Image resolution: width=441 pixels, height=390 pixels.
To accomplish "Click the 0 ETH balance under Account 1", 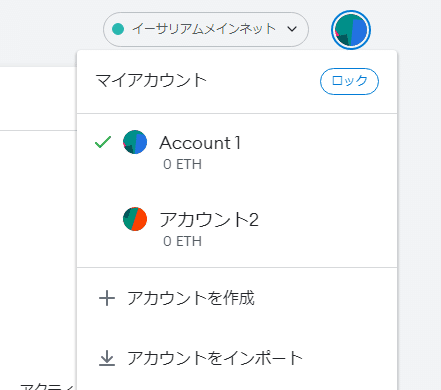I will [x=182, y=164].
